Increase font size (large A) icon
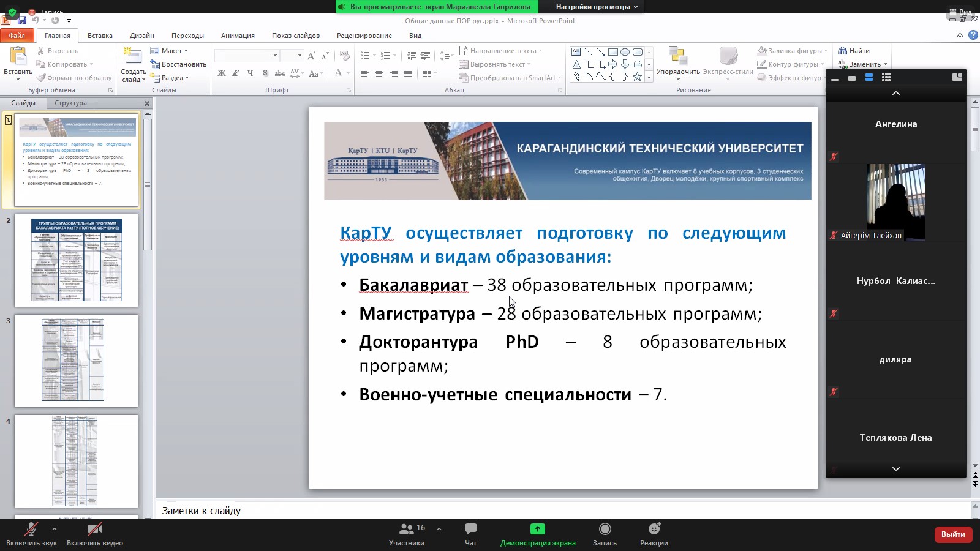The image size is (980, 551). coord(311,56)
